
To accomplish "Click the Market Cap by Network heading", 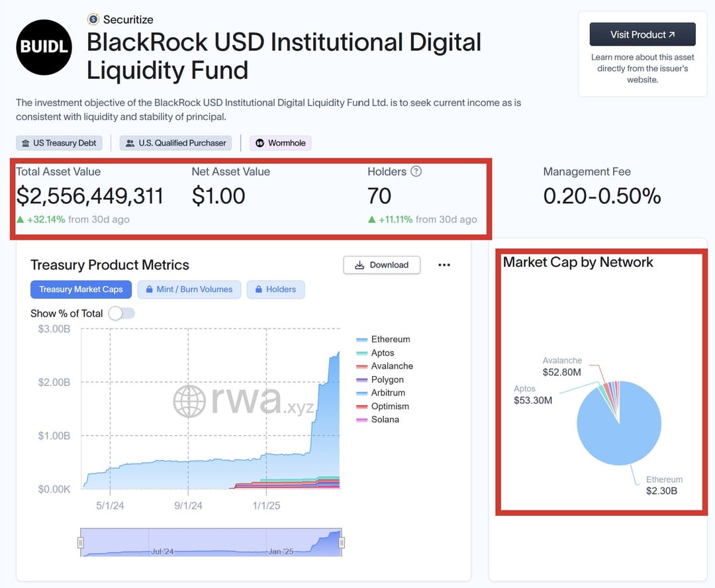I will point(578,262).
